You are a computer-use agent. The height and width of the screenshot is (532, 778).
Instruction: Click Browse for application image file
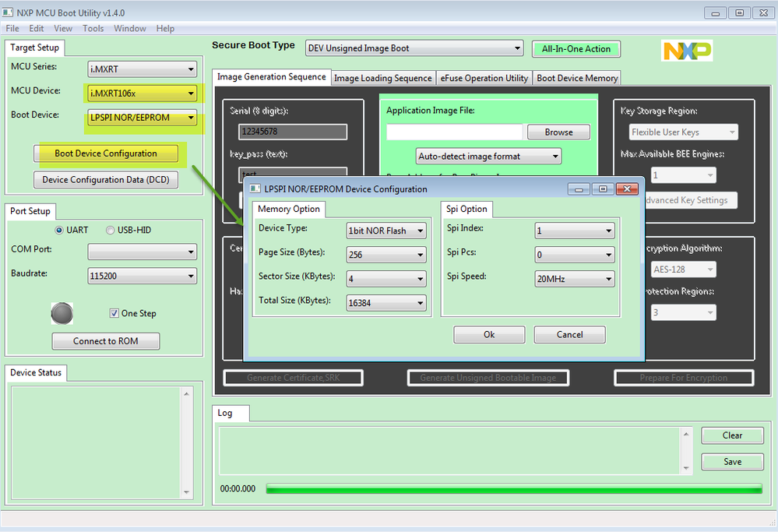pos(558,132)
